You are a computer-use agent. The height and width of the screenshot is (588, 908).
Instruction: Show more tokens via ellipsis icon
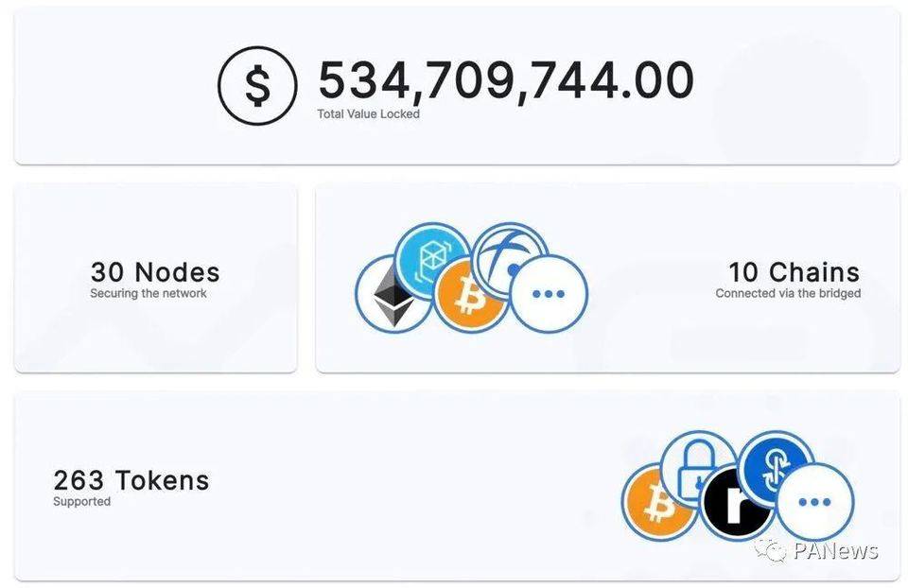pyautogui.click(x=814, y=502)
